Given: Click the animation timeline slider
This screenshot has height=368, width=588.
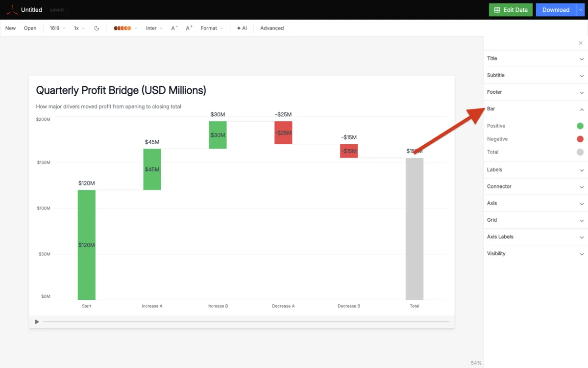Looking at the screenshot, I should [246, 322].
